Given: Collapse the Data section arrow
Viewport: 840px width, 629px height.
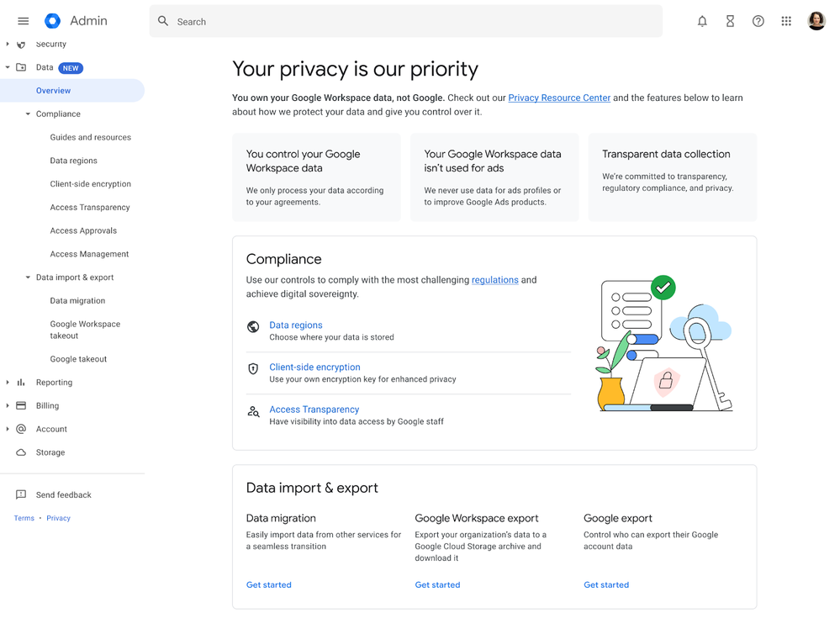Looking at the screenshot, I should pos(8,67).
